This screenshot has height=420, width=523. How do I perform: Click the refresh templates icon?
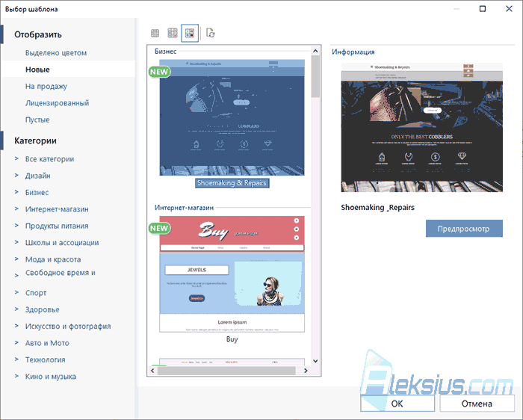coord(211,33)
